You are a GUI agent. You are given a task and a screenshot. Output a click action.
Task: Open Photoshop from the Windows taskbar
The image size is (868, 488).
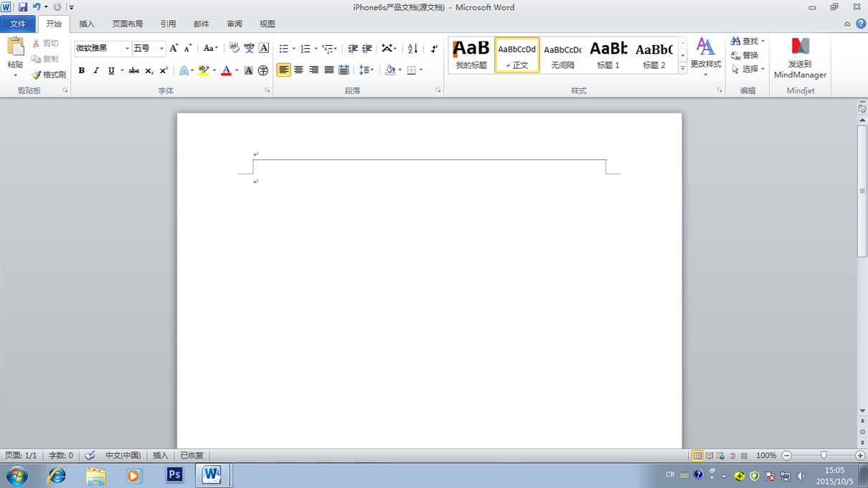point(174,475)
